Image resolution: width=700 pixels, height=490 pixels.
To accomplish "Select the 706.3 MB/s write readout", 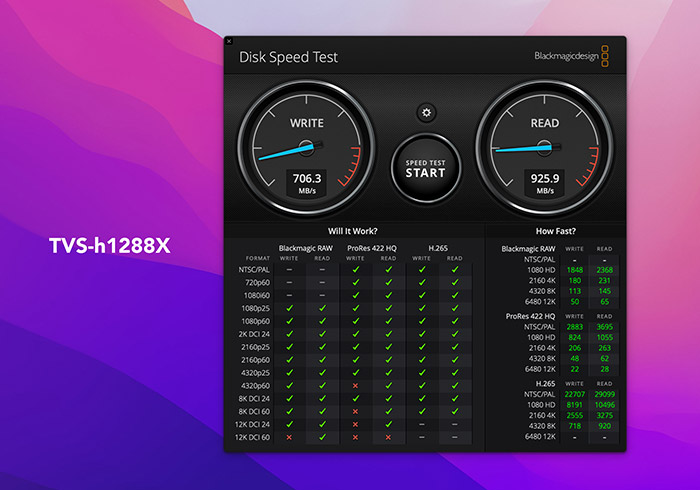I will pyautogui.click(x=307, y=183).
